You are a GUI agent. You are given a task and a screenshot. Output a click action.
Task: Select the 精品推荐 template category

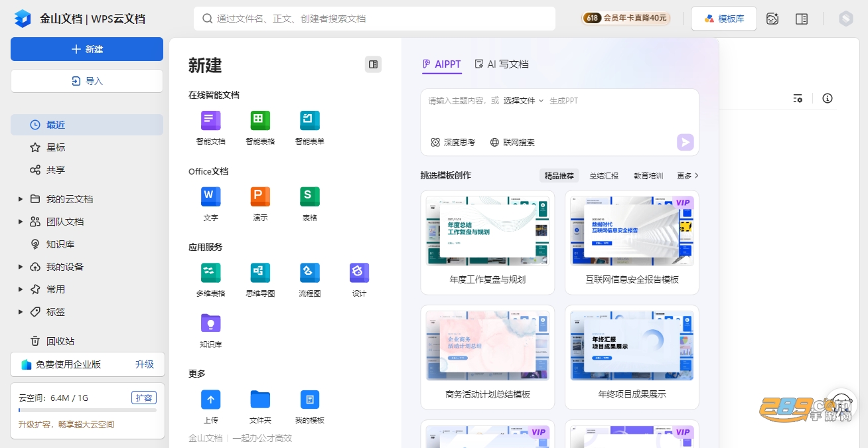[559, 176]
